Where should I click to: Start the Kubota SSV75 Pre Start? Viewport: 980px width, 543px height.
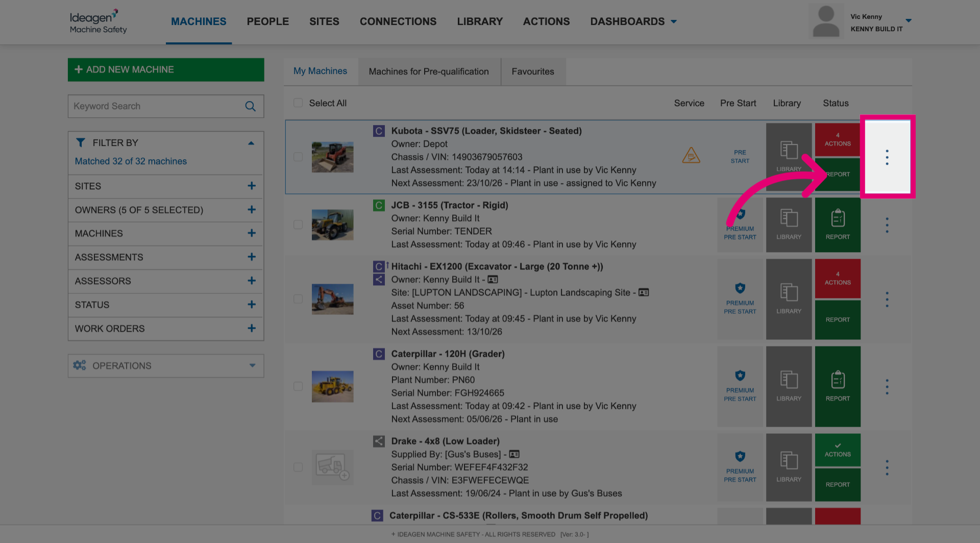740,156
